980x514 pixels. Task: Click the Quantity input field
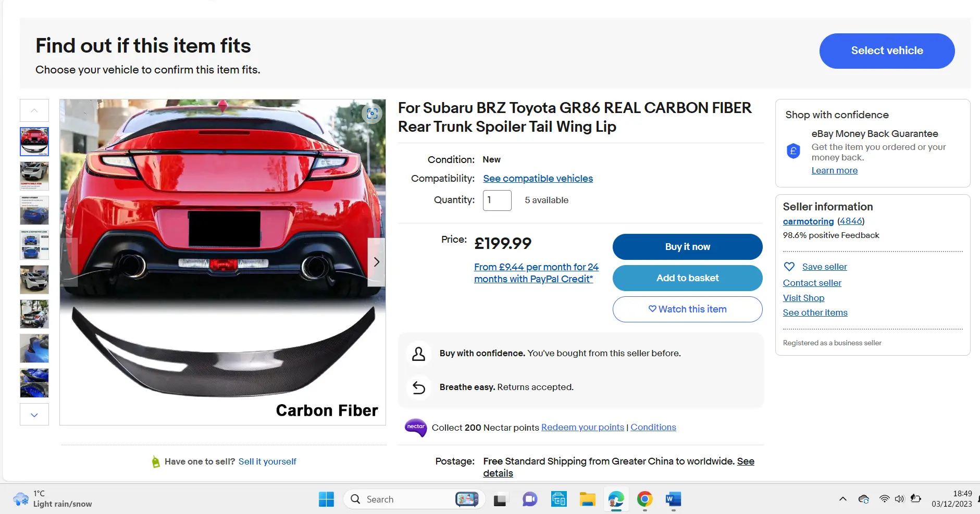[497, 200]
